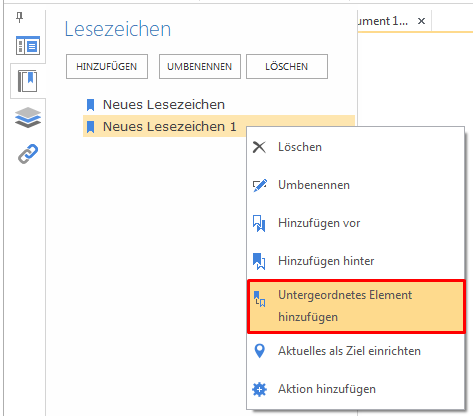Click the UMBENENNEN button
This screenshot has width=473, height=416.
point(200,67)
